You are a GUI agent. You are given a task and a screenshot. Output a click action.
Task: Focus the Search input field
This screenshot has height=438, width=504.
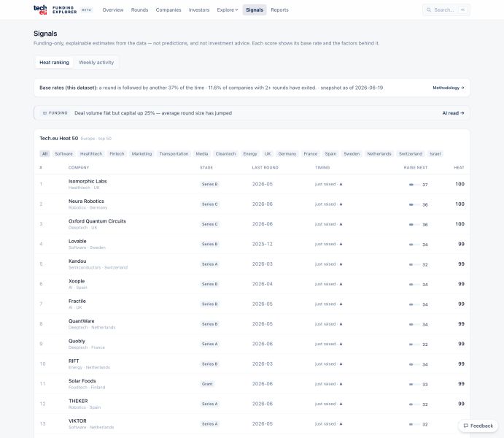pos(446,10)
